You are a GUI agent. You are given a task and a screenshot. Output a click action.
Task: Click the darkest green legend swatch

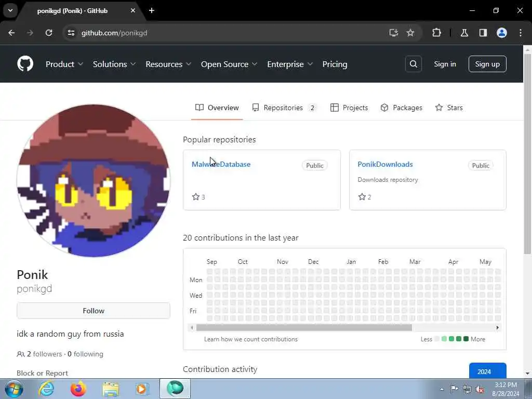[466, 339]
